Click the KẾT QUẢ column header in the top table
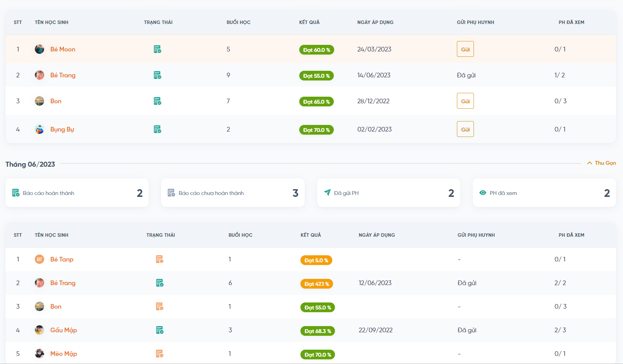This screenshot has width=623, height=364. pyautogui.click(x=309, y=22)
